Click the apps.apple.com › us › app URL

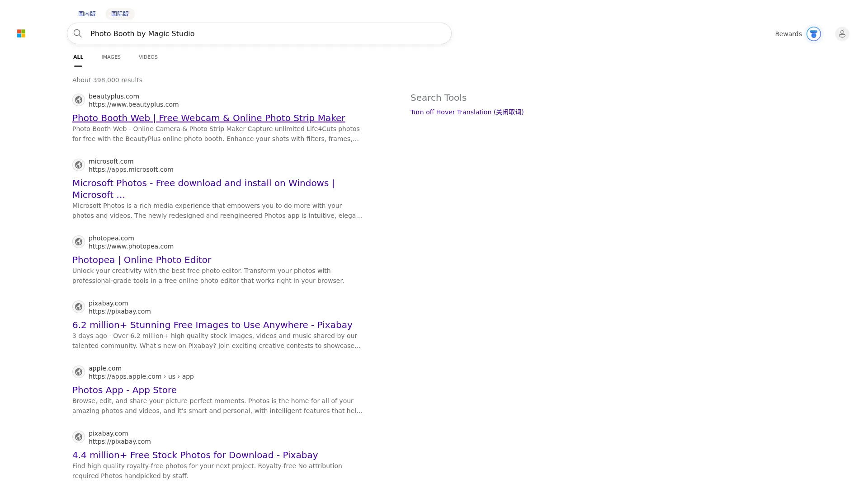pos(141,376)
